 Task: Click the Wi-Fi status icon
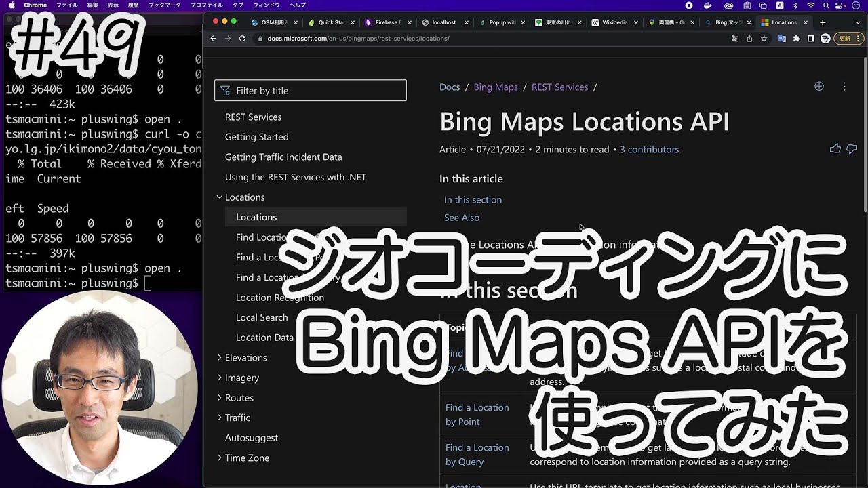(810, 5)
